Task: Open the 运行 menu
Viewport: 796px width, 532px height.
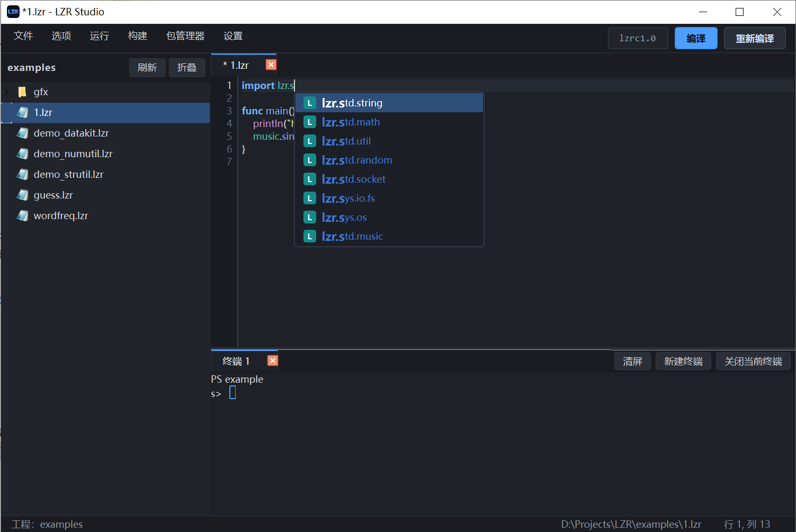Action: (100, 36)
